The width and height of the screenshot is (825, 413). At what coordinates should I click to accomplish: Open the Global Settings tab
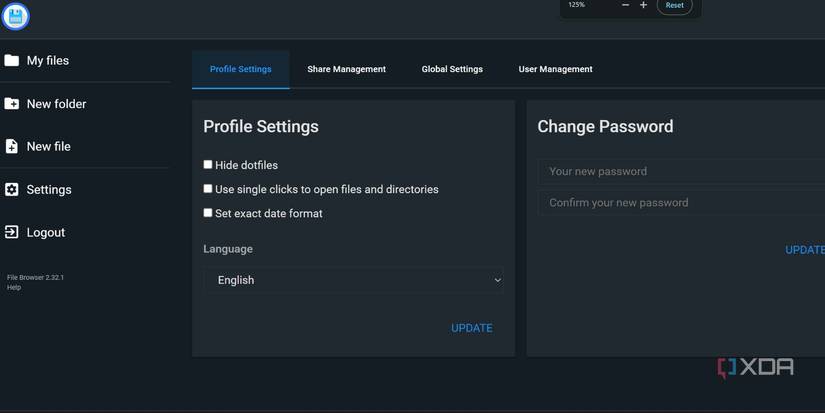(x=452, y=69)
